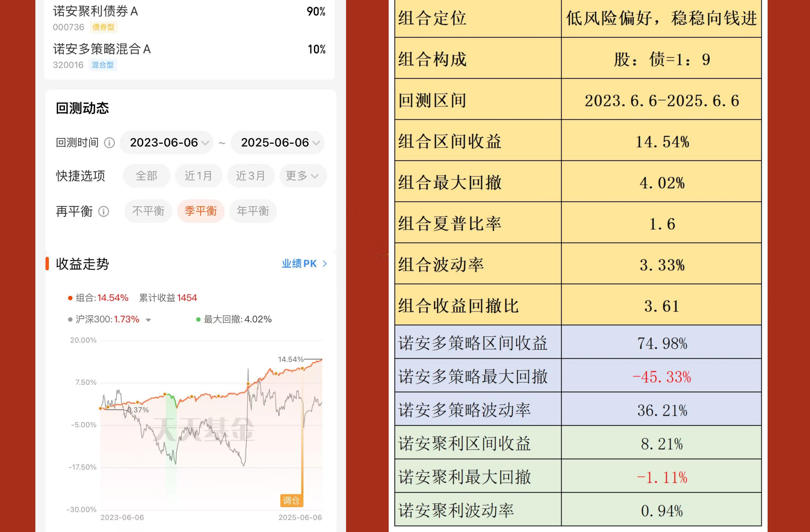Click fund code 000736

[68, 27]
